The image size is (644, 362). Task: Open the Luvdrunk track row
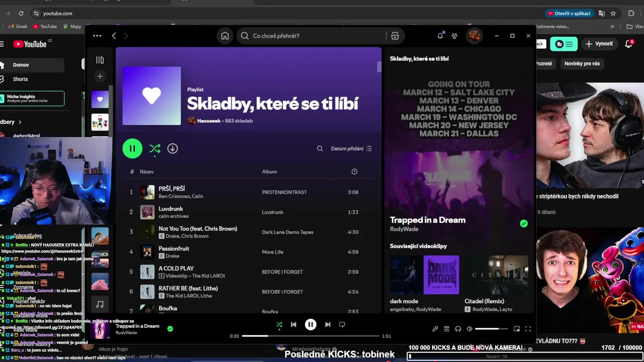(249, 212)
